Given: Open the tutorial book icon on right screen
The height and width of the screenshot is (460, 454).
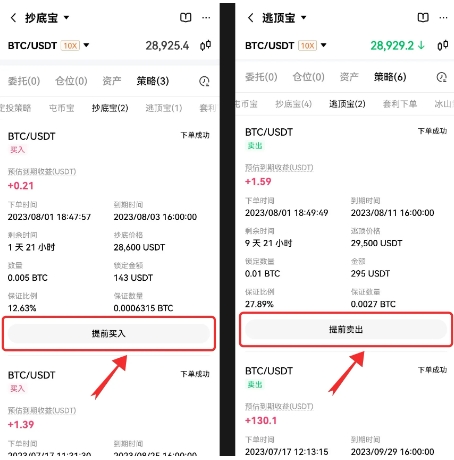Looking at the screenshot, I should [423, 17].
